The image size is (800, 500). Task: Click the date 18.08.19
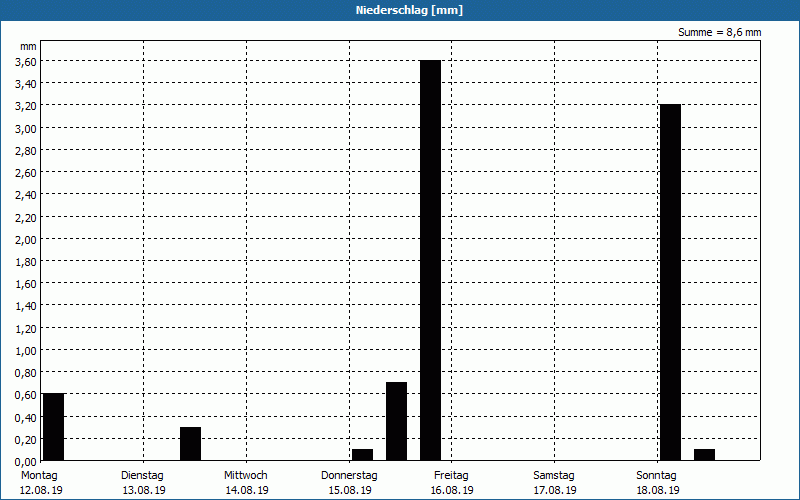click(x=658, y=490)
